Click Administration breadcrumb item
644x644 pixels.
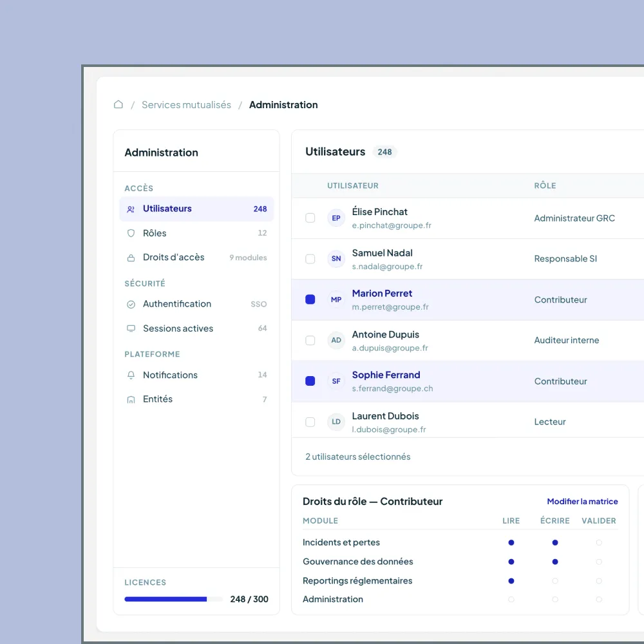coord(283,105)
